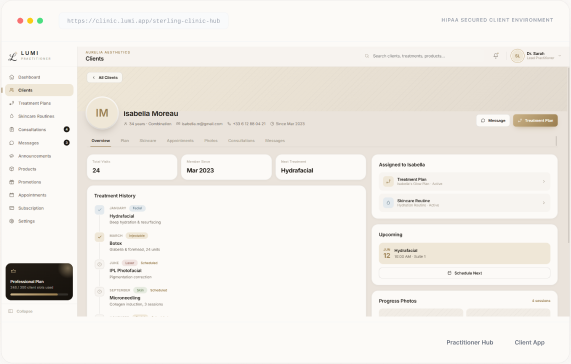Expand the assigned Skincare Routine chevron
Viewport: 571px width, 364px height.
tap(544, 203)
